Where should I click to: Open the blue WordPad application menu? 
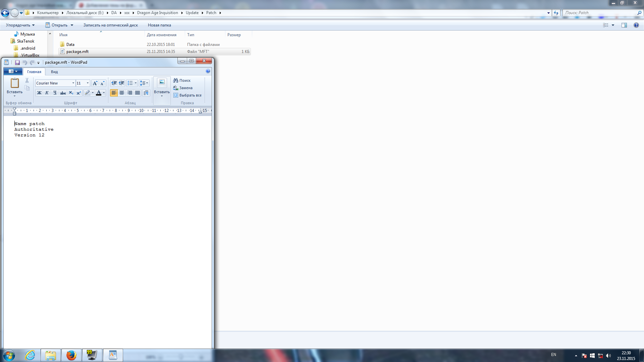(x=13, y=71)
